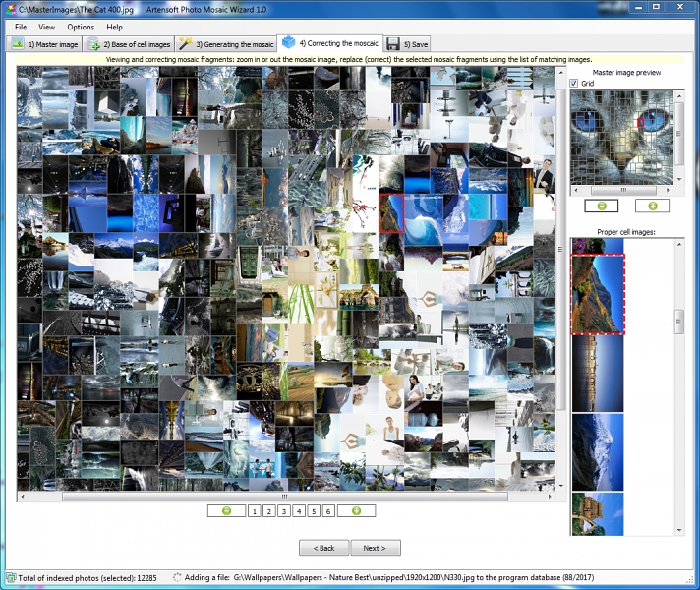This screenshot has height=590, width=700.
Task: Go to the Save tab
Action: point(407,44)
